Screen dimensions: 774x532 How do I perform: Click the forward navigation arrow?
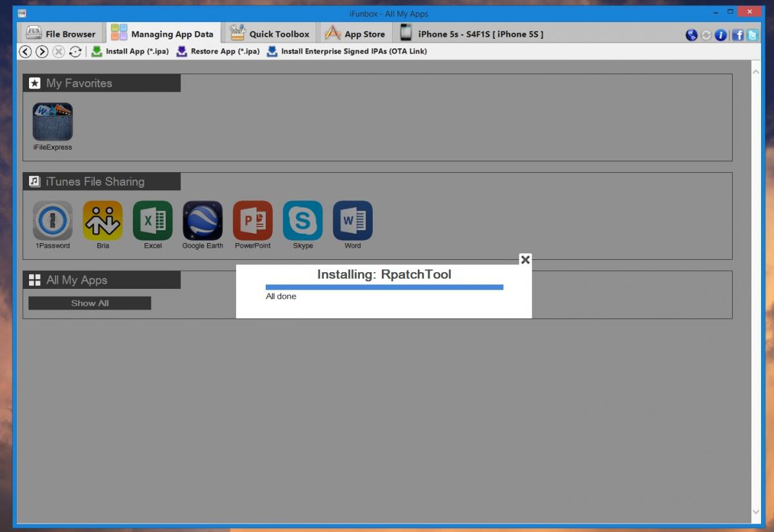pos(42,52)
